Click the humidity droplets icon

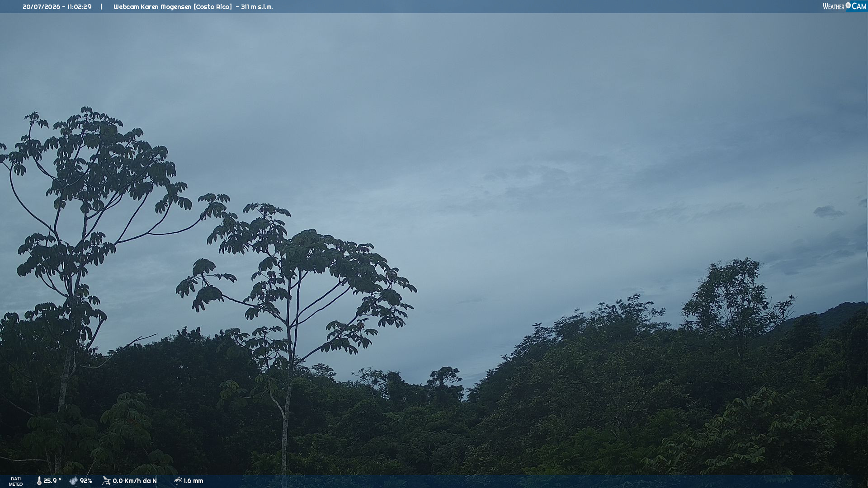[73, 481]
